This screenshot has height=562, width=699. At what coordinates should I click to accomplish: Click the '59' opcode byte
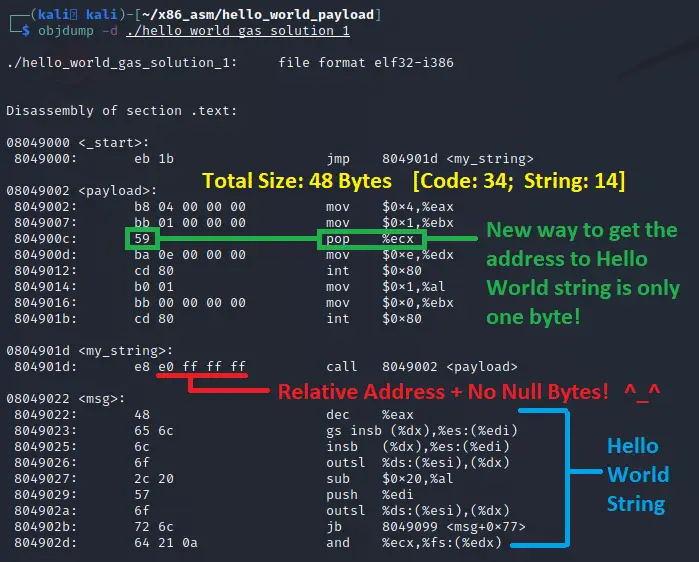[x=142, y=239]
